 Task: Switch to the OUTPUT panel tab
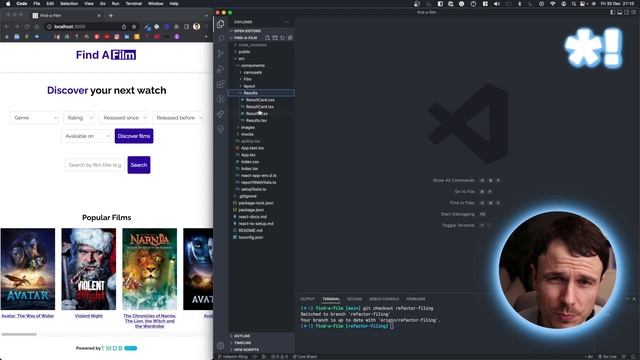pos(308,299)
